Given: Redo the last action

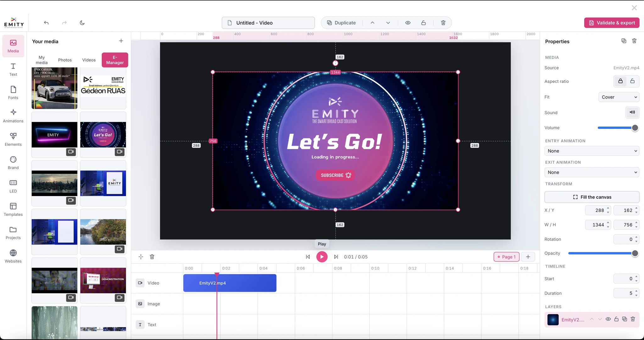Looking at the screenshot, I should [x=64, y=23].
